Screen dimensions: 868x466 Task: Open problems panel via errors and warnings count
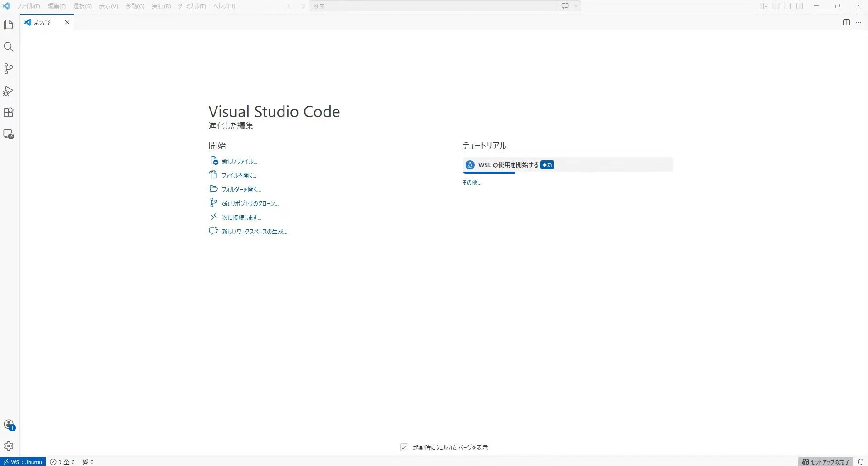[63, 462]
